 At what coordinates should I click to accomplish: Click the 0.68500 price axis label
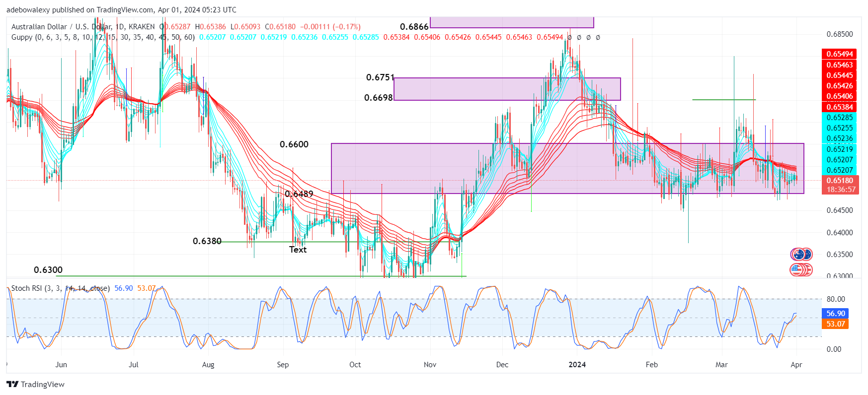coord(840,34)
